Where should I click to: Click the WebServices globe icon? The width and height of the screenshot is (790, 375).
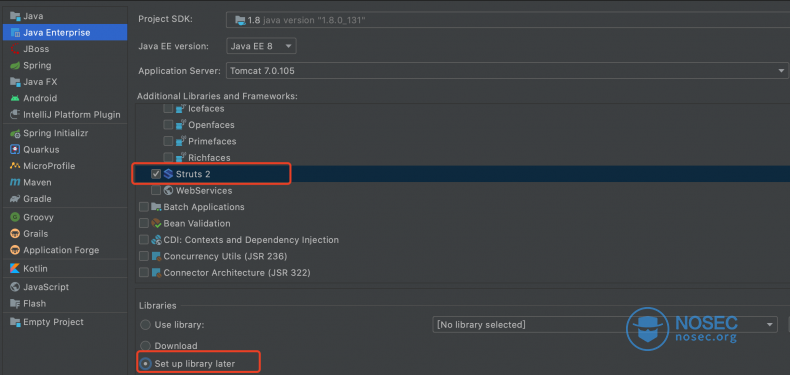[168, 191]
